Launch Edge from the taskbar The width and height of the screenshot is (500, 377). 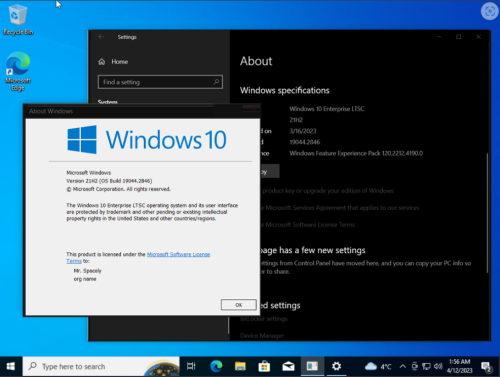(216, 366)
